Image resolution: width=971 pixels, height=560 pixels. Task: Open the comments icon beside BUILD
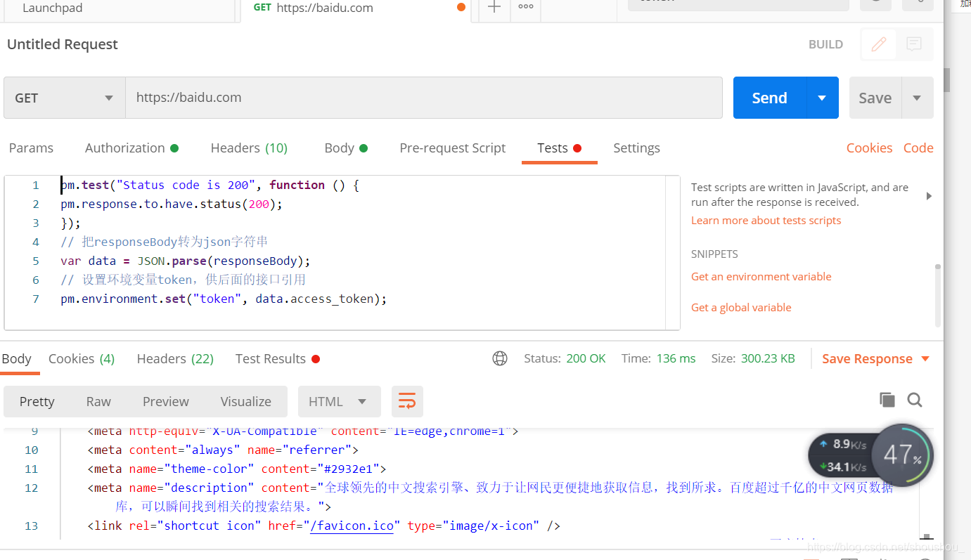(914, 44)
